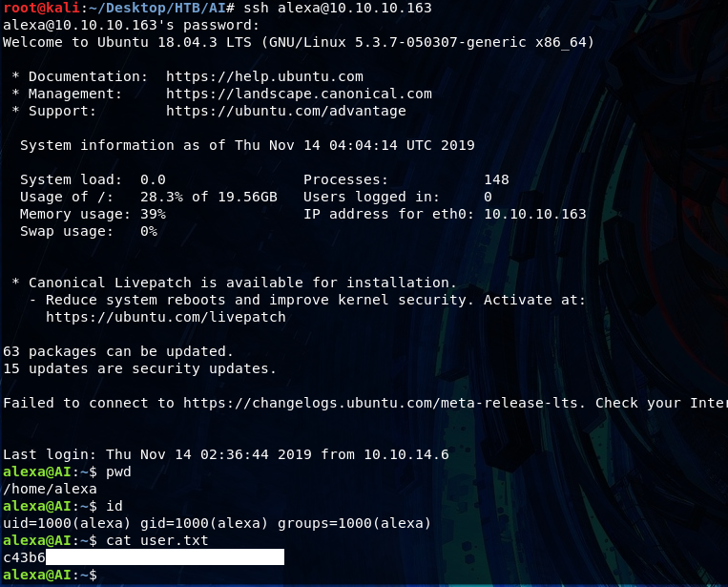Image resolution: width=728 pixels, height=587 pixels.
Task: Click the Canonical Livepatch is available line
Action: coord(234,283)
